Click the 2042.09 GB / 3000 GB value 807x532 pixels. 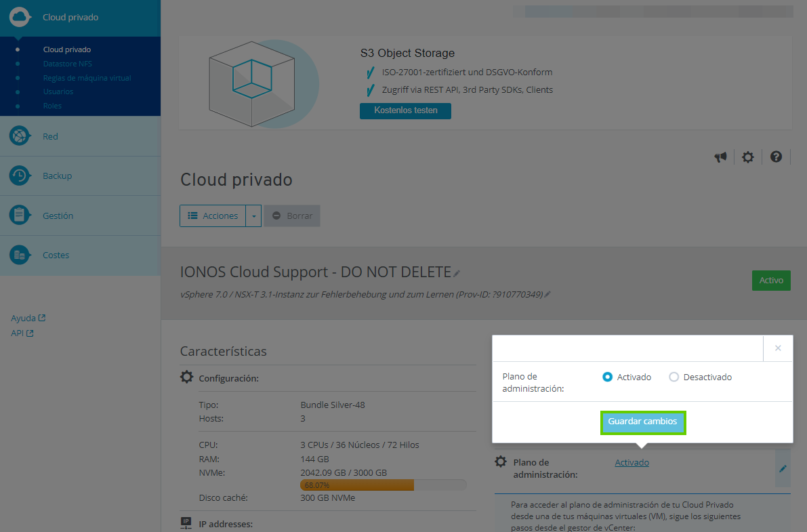tap(344, 473)
